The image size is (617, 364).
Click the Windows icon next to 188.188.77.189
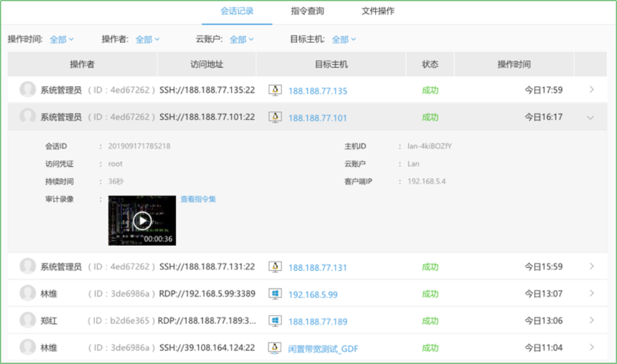coord(274,321)
